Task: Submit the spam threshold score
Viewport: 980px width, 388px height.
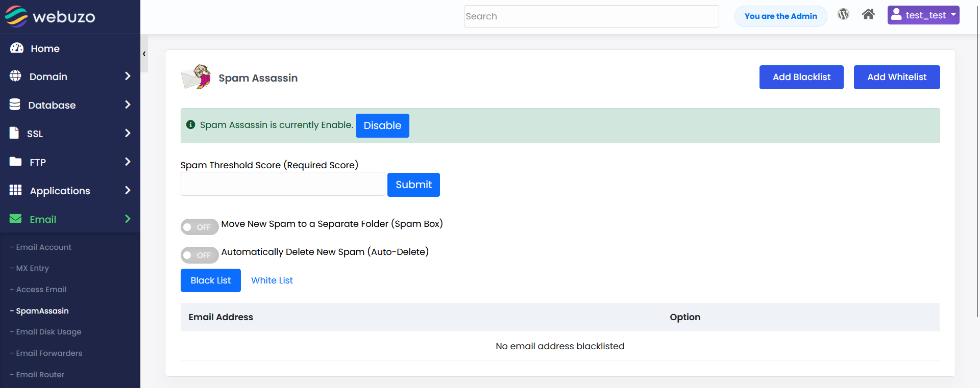Action: click(x=413, y=185)
